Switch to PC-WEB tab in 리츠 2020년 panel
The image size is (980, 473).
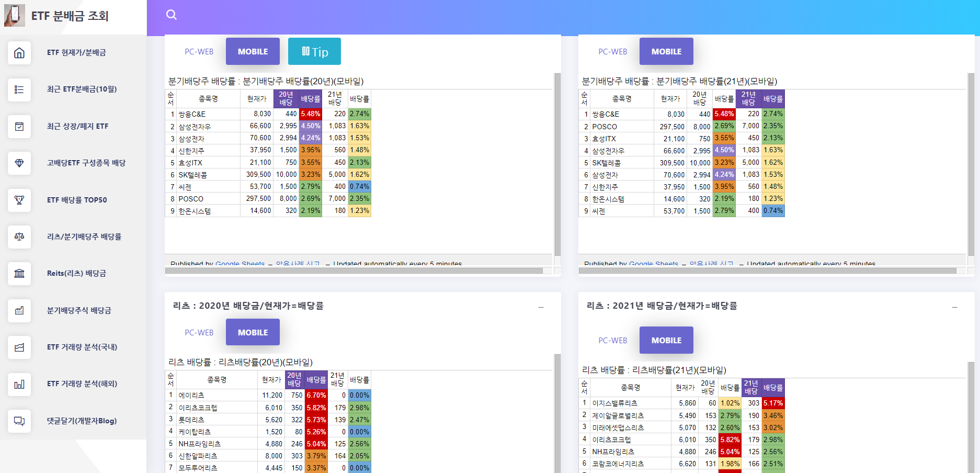199,333
